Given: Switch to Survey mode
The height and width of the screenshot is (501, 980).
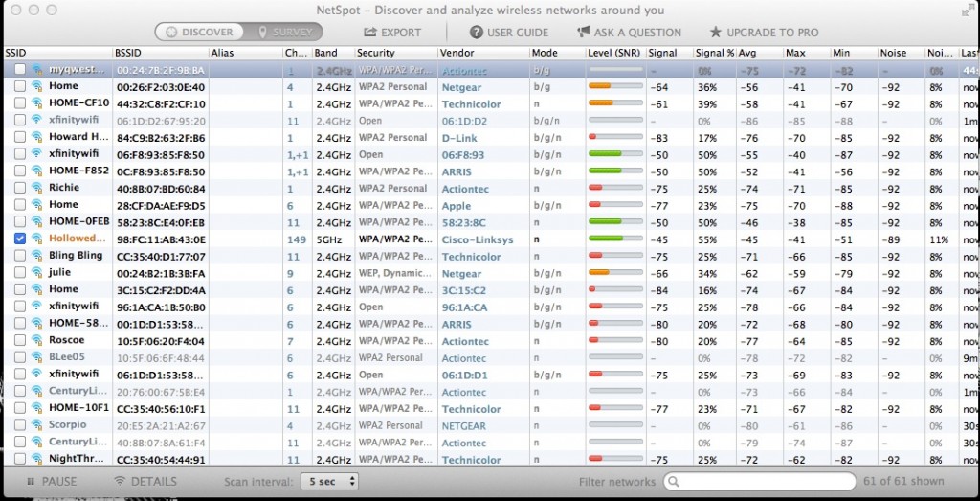Looking at the screenshot, I should (x=283, y=32).
